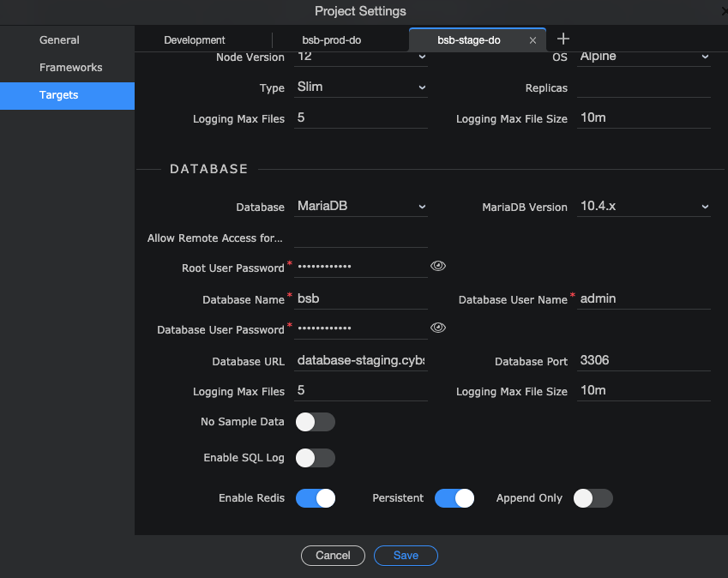The image size is (728, 578).
Task: Click the OS dropdown chevron
Action: point(705,57)
